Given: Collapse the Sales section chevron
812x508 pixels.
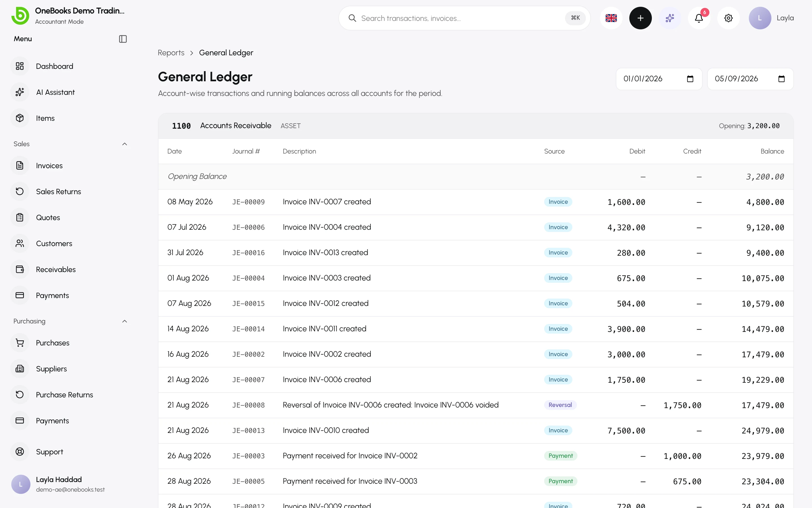Looking at the screenshot, I should (125, 144).
